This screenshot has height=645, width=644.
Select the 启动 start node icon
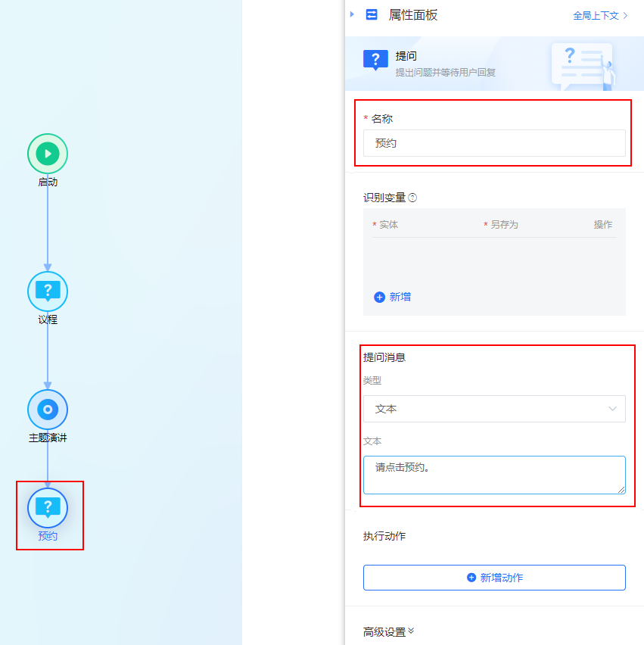pos(48,154)
